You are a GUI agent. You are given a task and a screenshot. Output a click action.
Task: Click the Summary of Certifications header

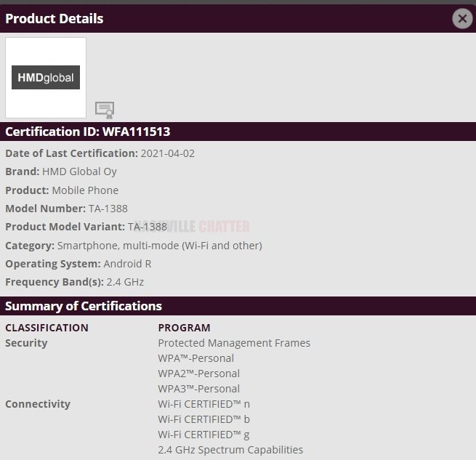[x=84, y=306]
